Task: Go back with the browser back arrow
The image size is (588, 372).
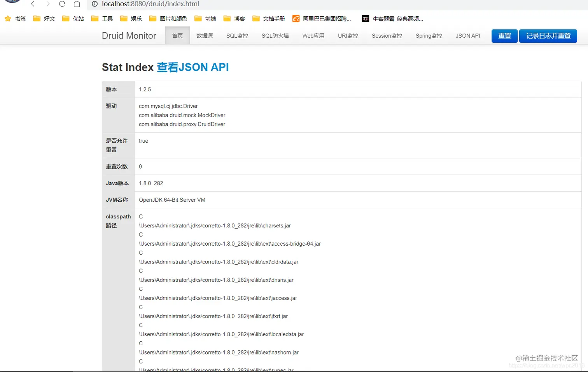Action: coord(33,4)
